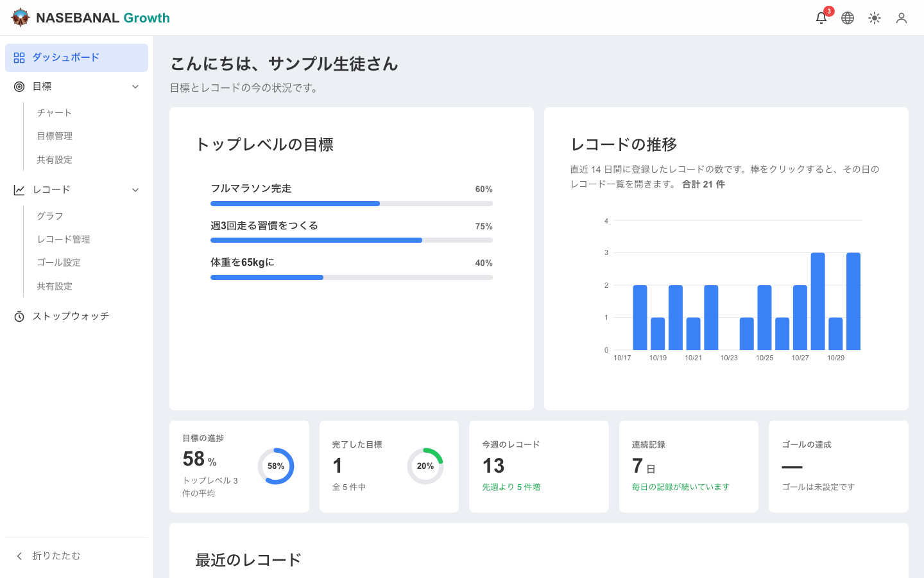Click the ストップウォッチ timer icon

point(19,317)
